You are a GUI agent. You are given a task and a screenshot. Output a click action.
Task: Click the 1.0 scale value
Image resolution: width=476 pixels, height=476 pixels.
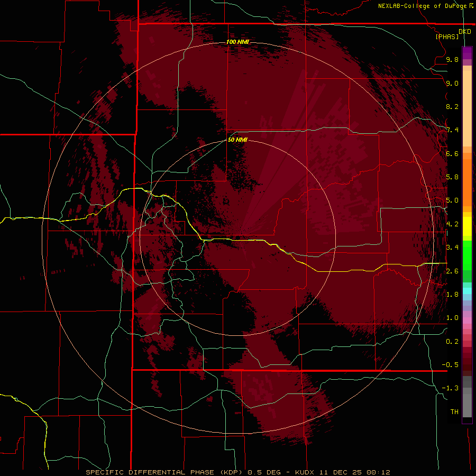452,318
